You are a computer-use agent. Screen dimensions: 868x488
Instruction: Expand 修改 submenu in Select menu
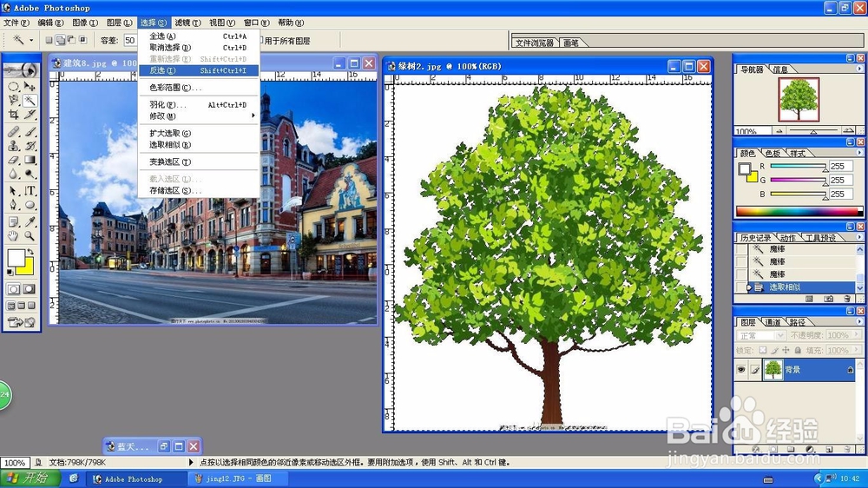click(198, 115)
